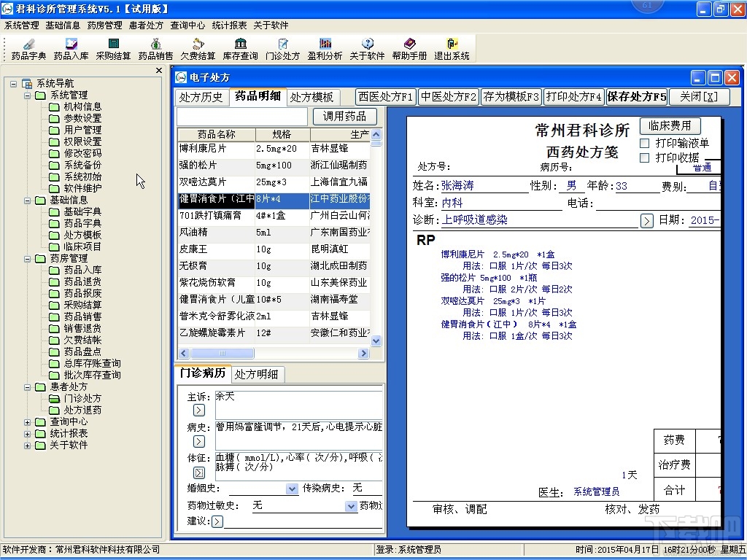Viewport: 747px width, 560px height.
Task: Click the 保存处方F5 button
Action: pyautogui.click(x=636, y=97)
